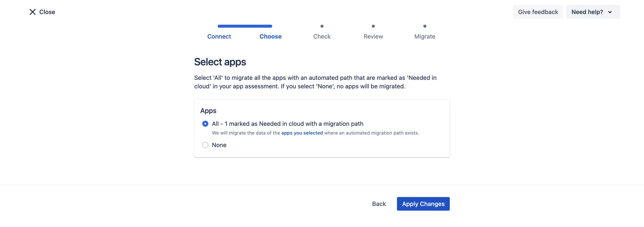Go to the Connect step

click(x=219, y=36)
